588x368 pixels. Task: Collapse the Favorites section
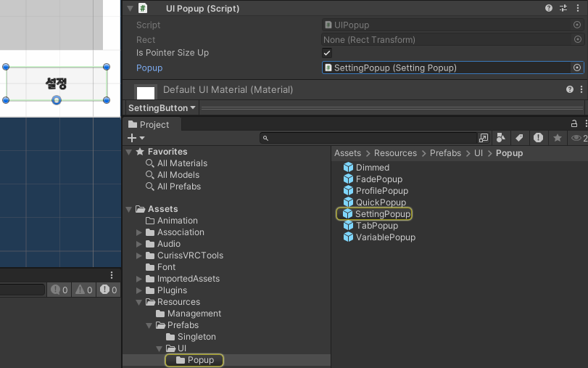coord(128,152)
